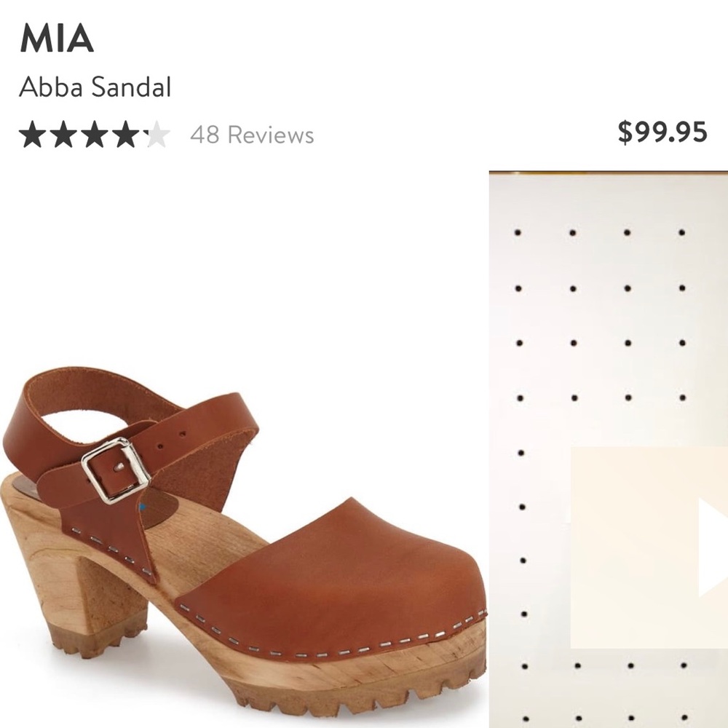728x728 pixels.
Task: Click the dotted pegboard background image
Action: click(575, 291)
